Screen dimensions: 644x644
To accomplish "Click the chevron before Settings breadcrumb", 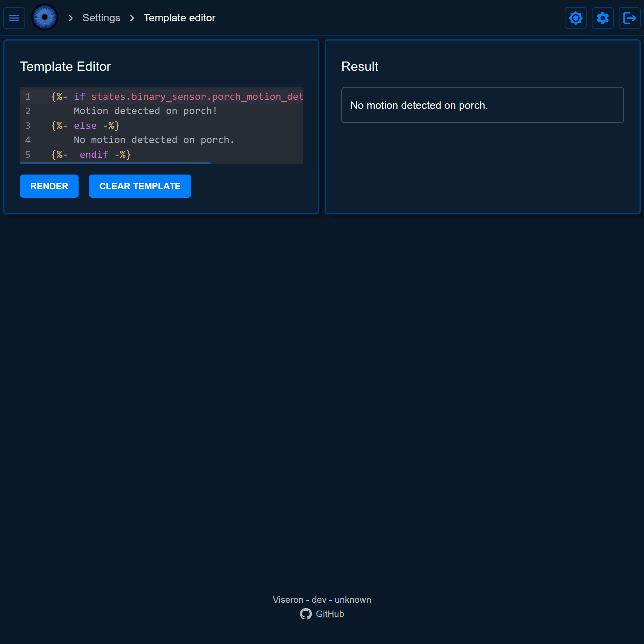I will pyautogui.click(x=71, y=18).
